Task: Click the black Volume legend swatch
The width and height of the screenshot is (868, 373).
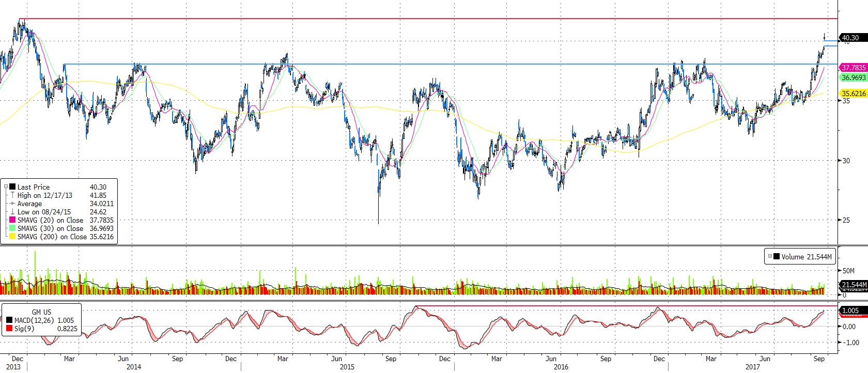Action: [777, 256]
